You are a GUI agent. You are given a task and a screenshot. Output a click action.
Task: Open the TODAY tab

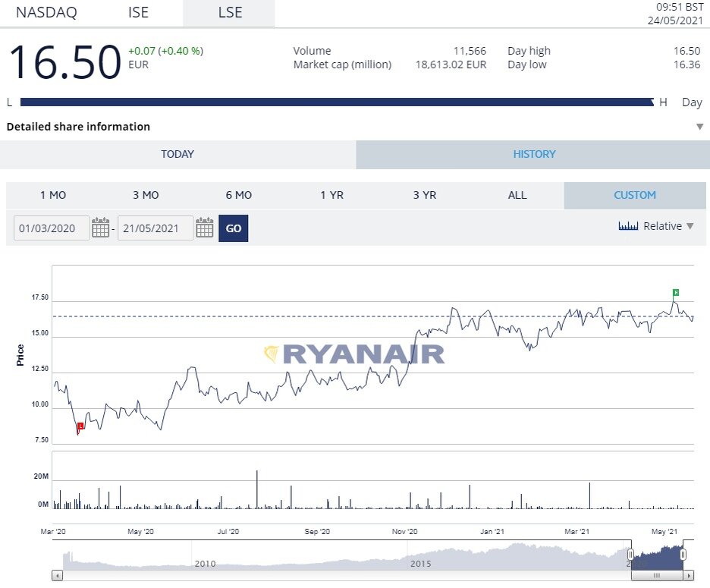(x=177, y=155)
